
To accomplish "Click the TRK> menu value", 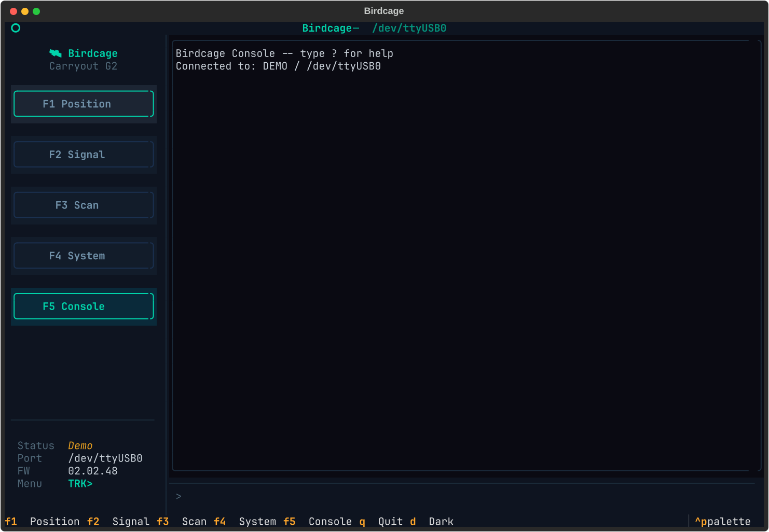I will pyautogui.click(x=80, y=484).
